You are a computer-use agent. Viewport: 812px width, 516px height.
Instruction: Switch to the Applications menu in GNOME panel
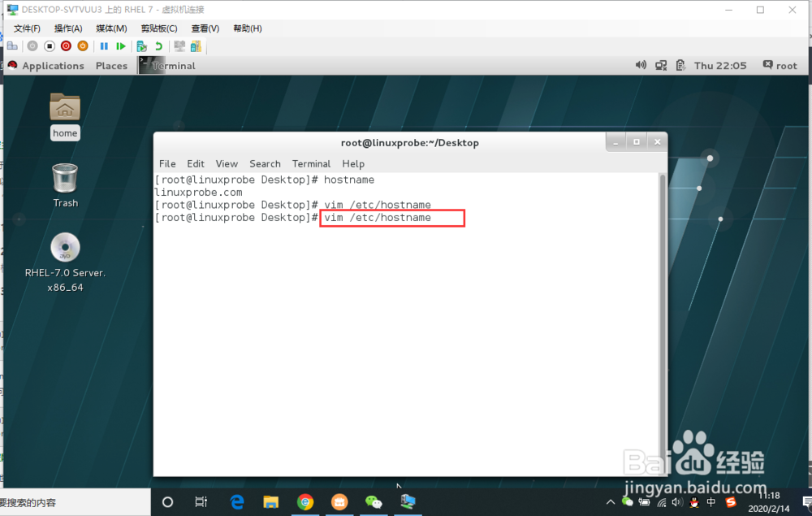tap(54, 65)
